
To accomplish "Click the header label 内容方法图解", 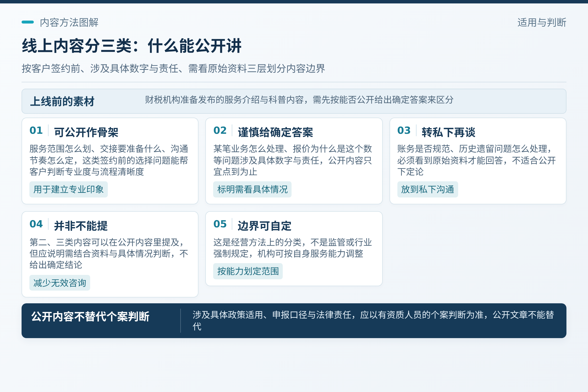I will pyautogui.click(x=69, y=23).
